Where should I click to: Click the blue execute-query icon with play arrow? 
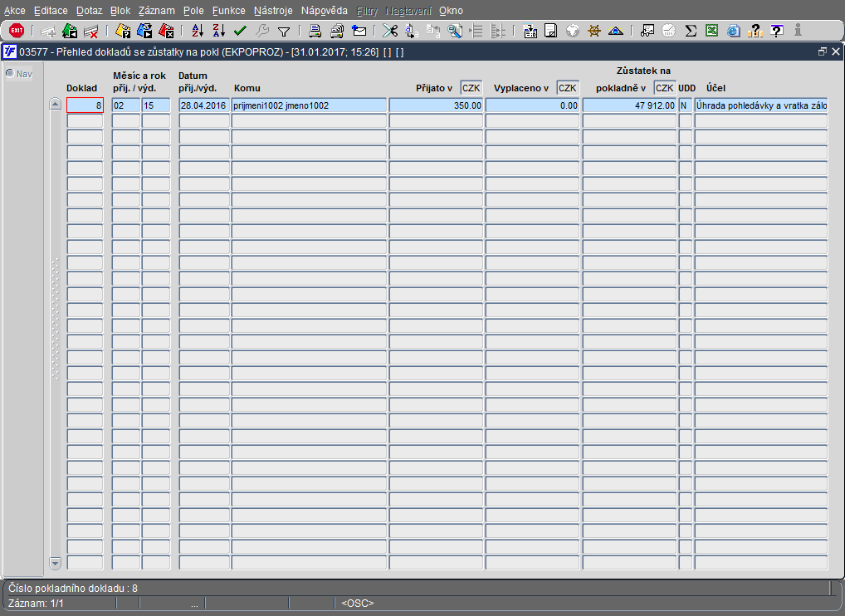(144, 31)
